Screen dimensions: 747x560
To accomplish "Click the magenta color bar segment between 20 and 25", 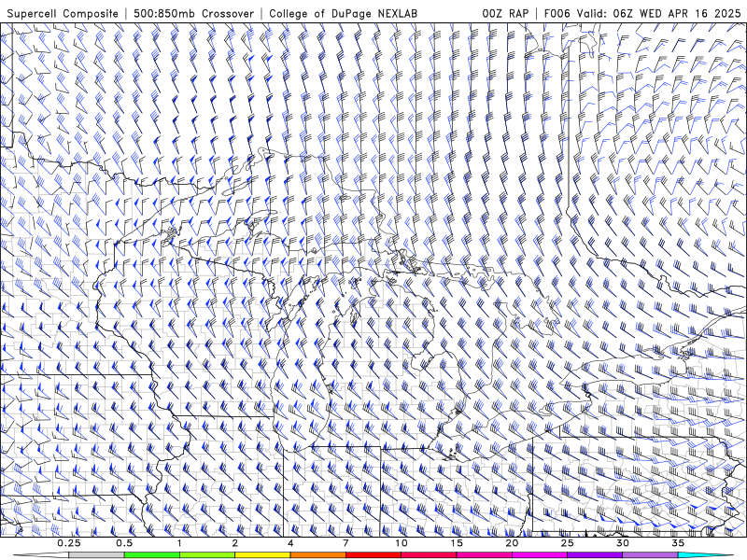I will pyautogui.click(x=540, y=555).
